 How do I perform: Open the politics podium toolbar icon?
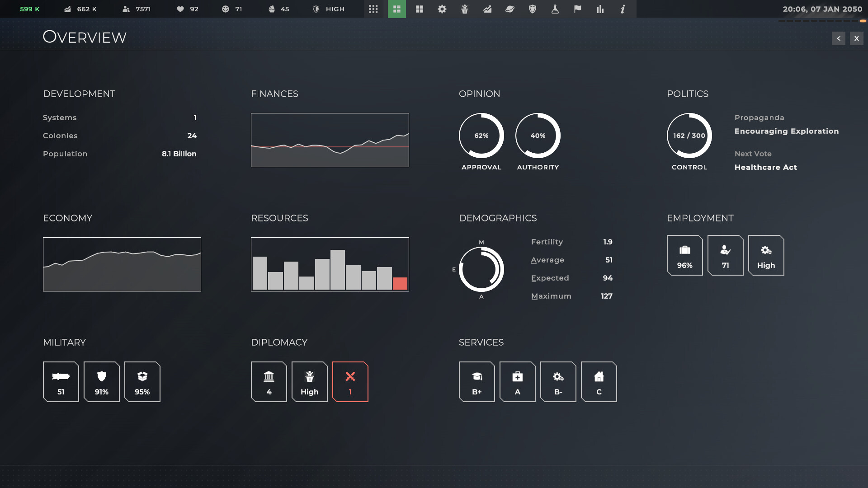(464, 9)
